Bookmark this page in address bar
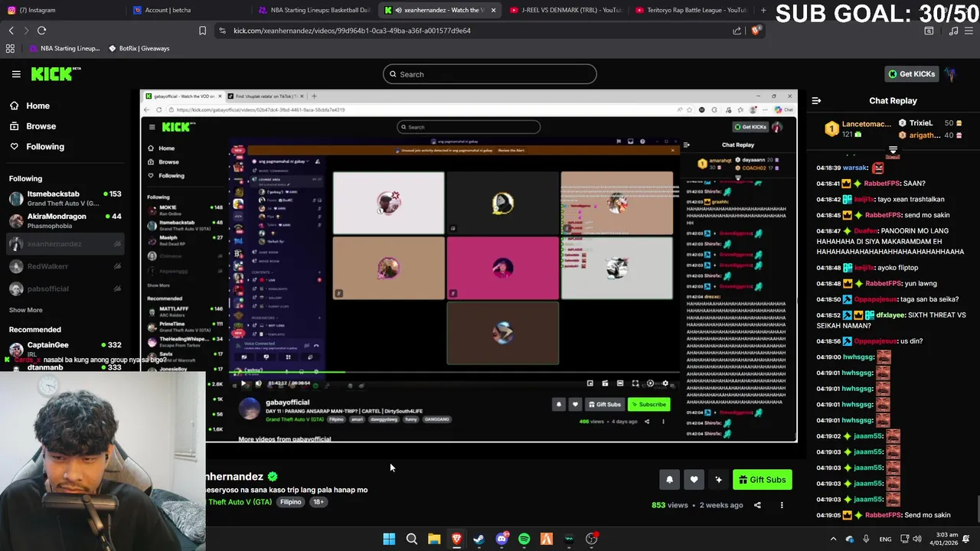 (202, 31)
